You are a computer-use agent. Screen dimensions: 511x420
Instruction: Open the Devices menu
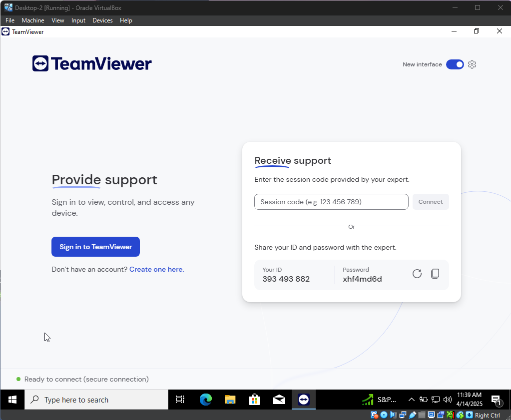tap(102, 20)
